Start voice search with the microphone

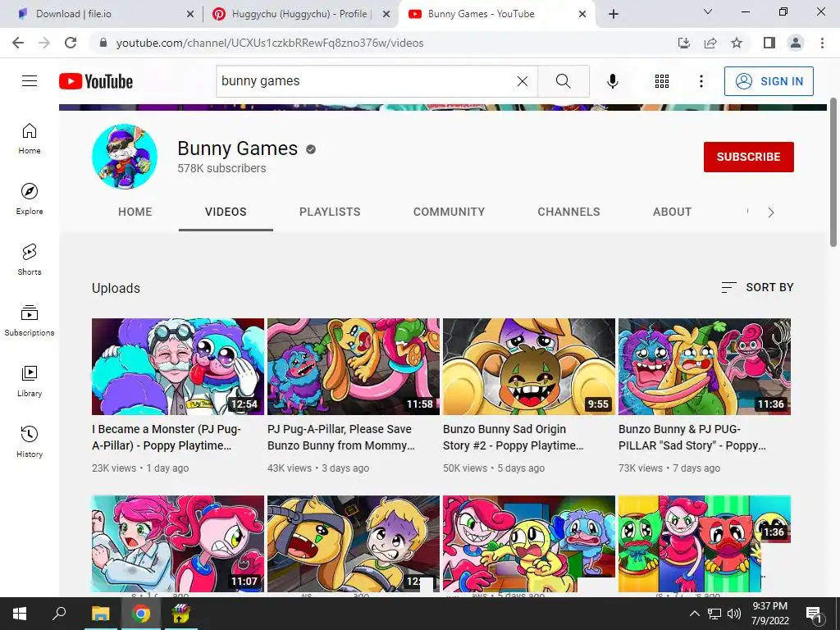pos(612,81)
